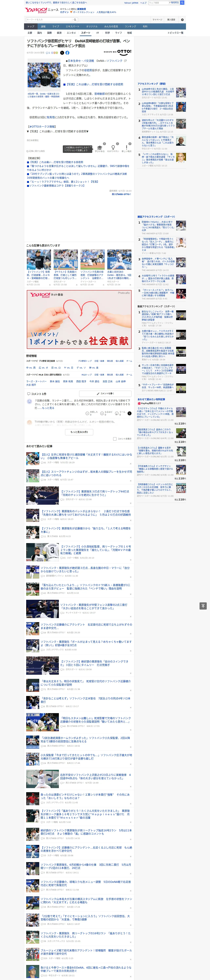Open the トップ tab

click(31, 27)
